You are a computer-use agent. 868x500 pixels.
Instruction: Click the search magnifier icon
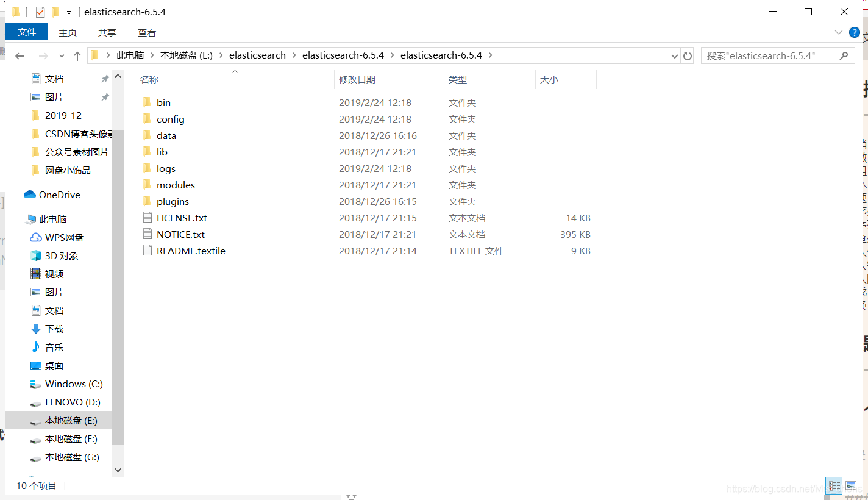tap(844, 55)
